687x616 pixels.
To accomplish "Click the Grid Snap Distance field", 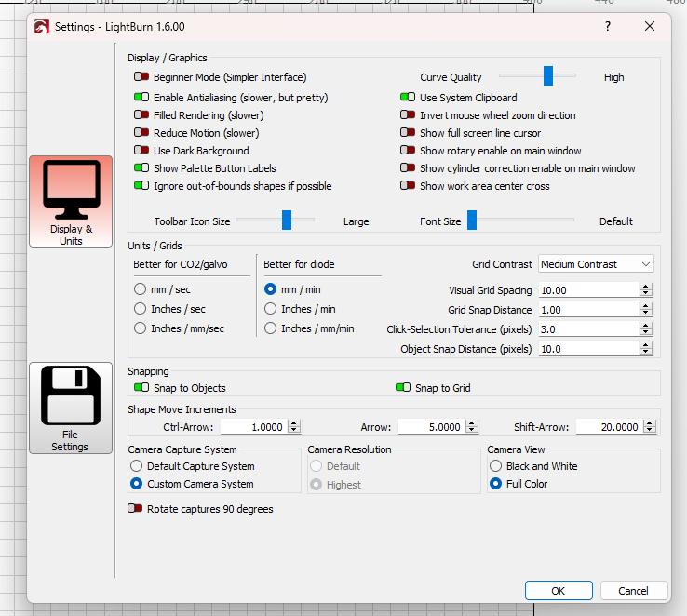I will click(x=588, y=310).
